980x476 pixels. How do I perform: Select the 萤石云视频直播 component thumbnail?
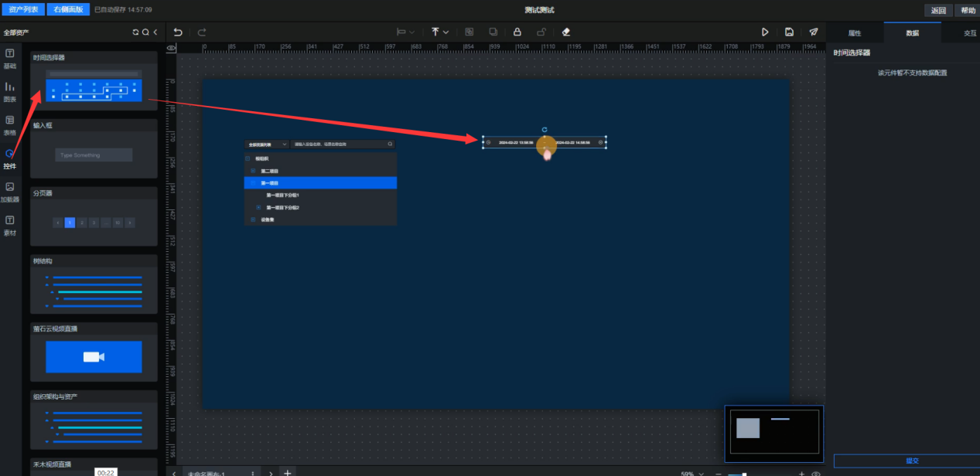pyautogui.click(x=94, y=356)
